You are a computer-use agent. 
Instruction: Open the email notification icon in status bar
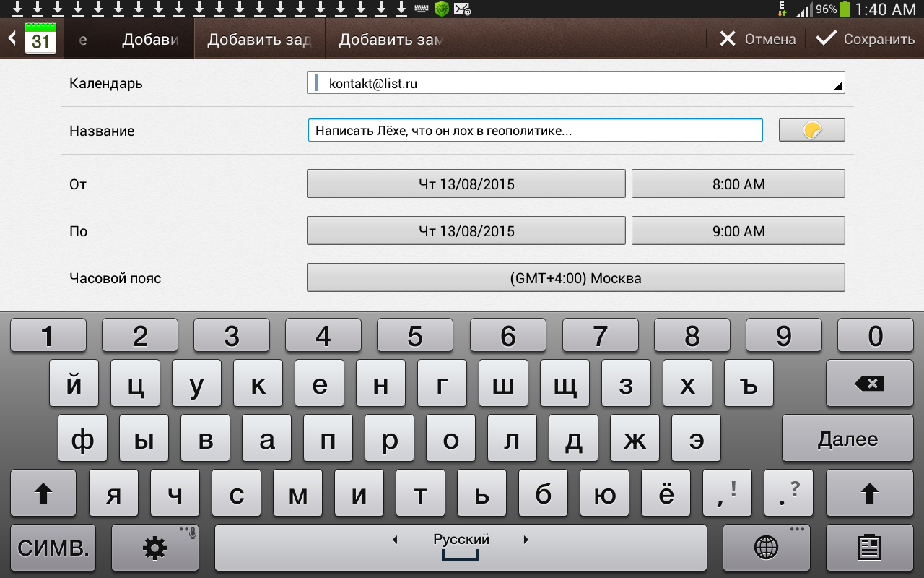click(463, 9)
